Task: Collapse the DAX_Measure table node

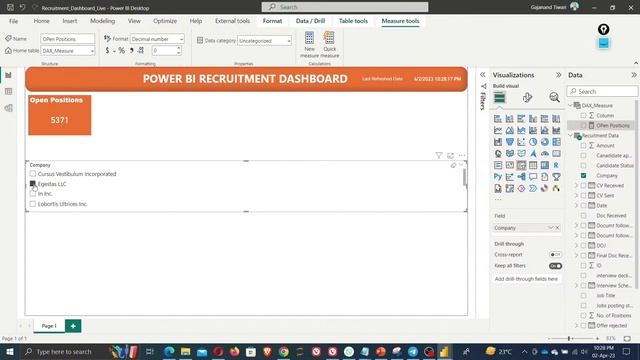Action: (x=571, y=105)
